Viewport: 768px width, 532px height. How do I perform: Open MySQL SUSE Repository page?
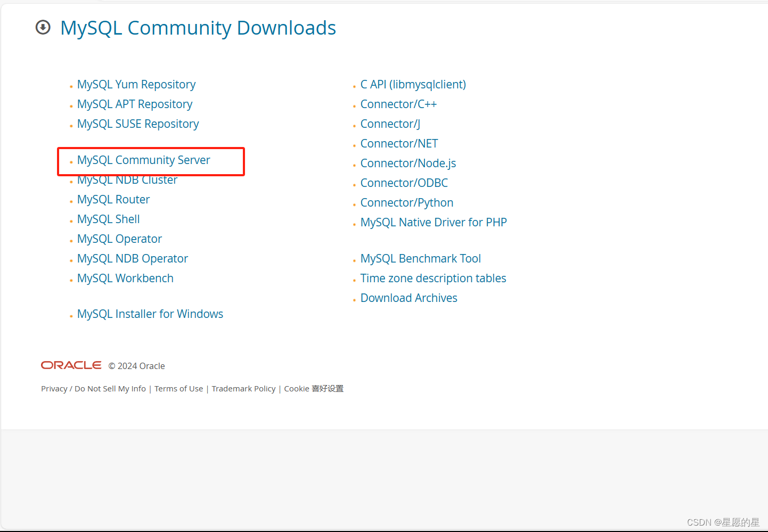click(138, 124)
